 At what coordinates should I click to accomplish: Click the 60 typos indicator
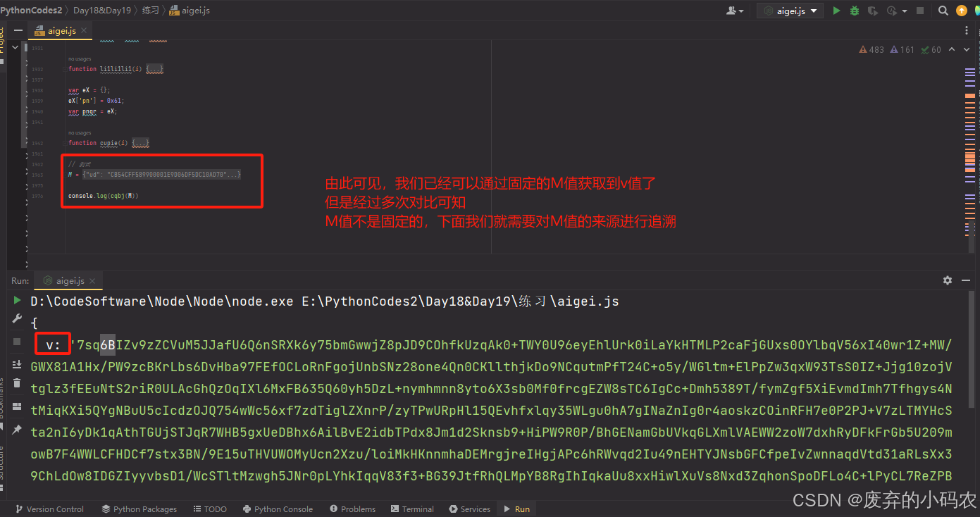[x=931, y=50]
